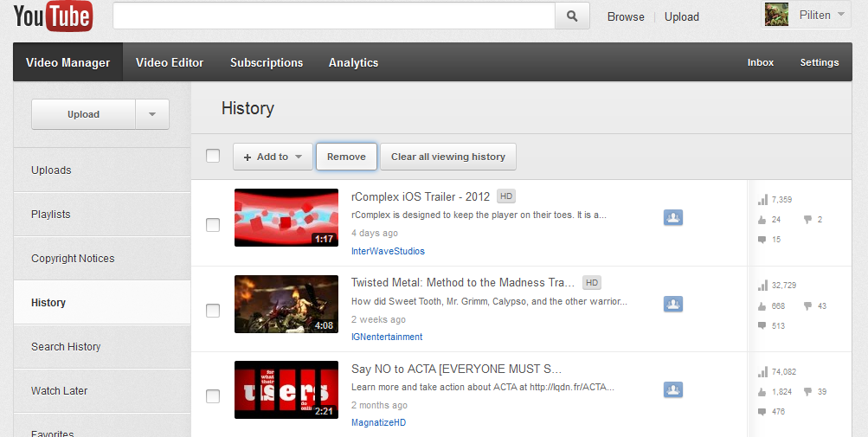Click the thumbs-up icon beside 668

[x=762, y=305]
